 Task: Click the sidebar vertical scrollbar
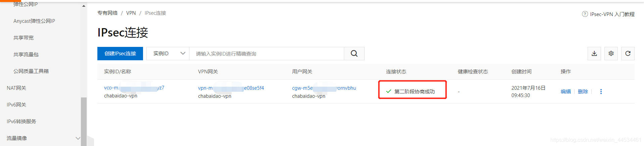[x=84, y=121]
